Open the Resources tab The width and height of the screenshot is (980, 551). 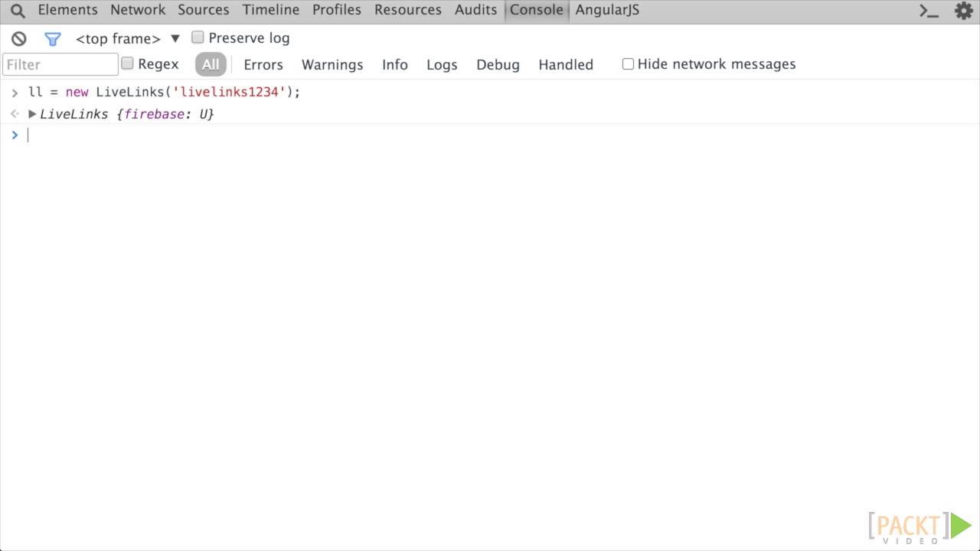408,10
